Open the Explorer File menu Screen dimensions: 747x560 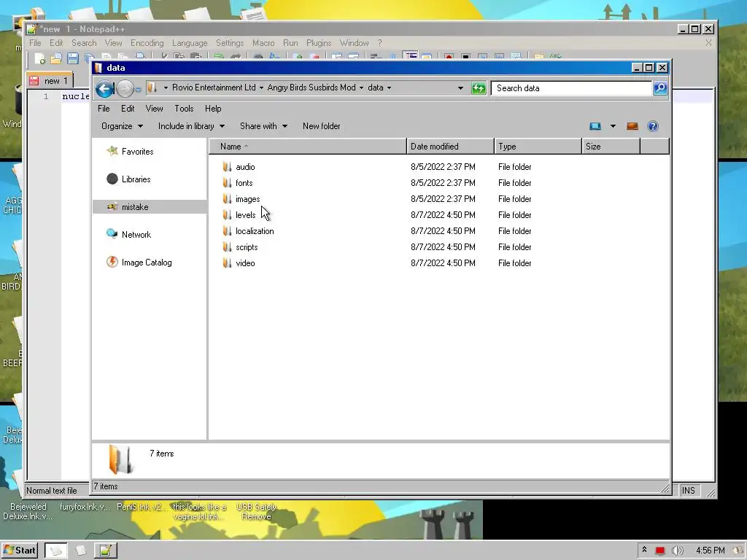tap(104, 109)
